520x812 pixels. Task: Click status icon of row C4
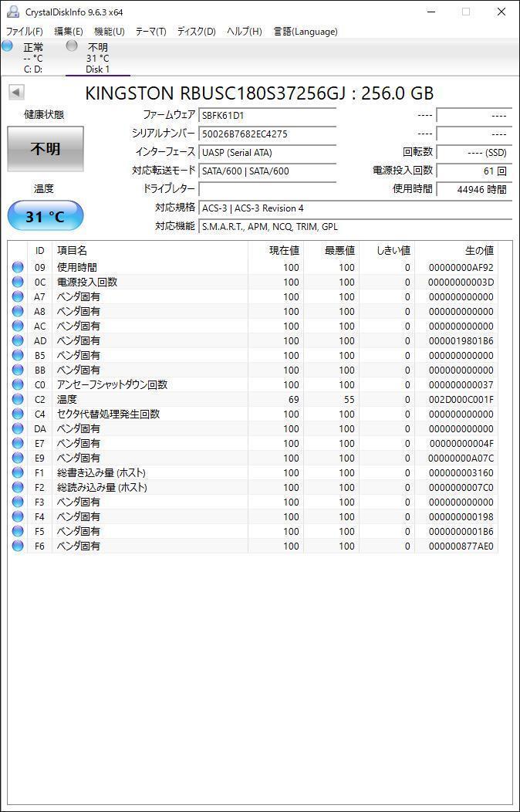click(18, 414)
